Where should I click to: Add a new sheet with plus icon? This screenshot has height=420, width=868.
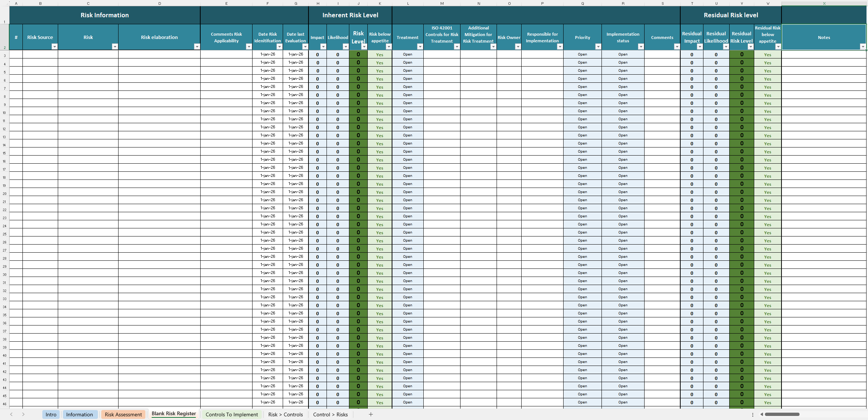click(371, 414)
